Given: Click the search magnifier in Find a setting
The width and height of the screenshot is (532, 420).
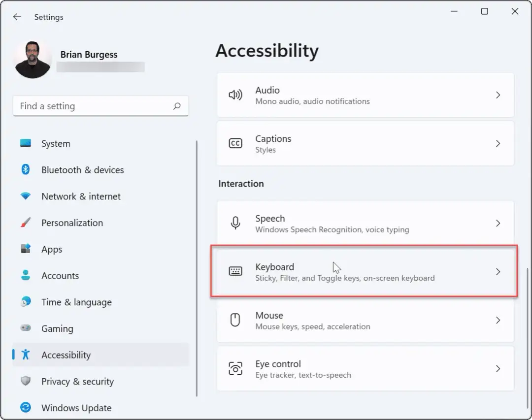Looking at the screenshot, I should point(177,106).
